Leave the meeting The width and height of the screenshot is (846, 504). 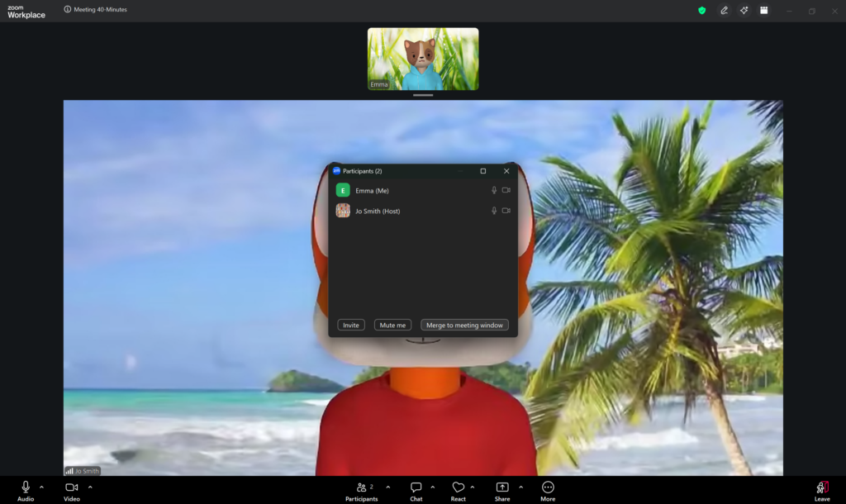tap(822, 491)
